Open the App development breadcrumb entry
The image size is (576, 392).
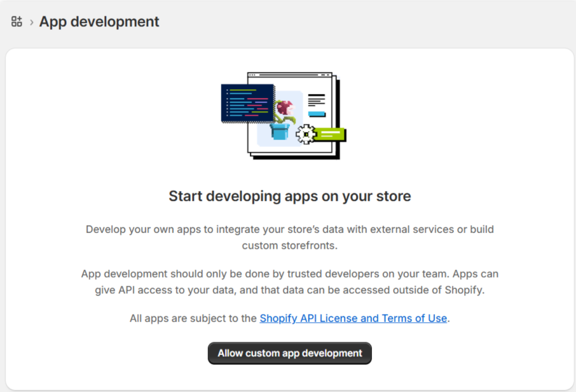click(99, 21)
